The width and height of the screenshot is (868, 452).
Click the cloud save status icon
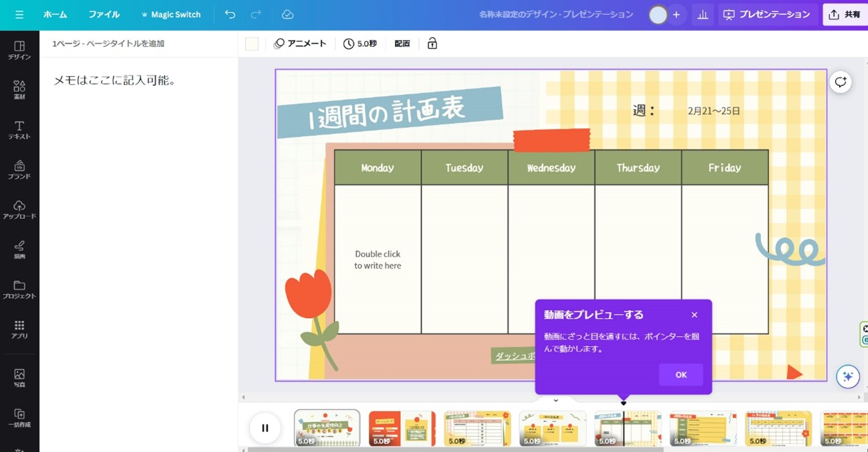[288, 15]
